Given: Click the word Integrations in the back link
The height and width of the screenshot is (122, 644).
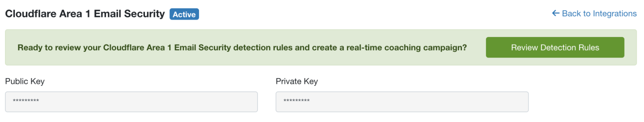Looking at the screenshot, I should (x=615, y=14).
